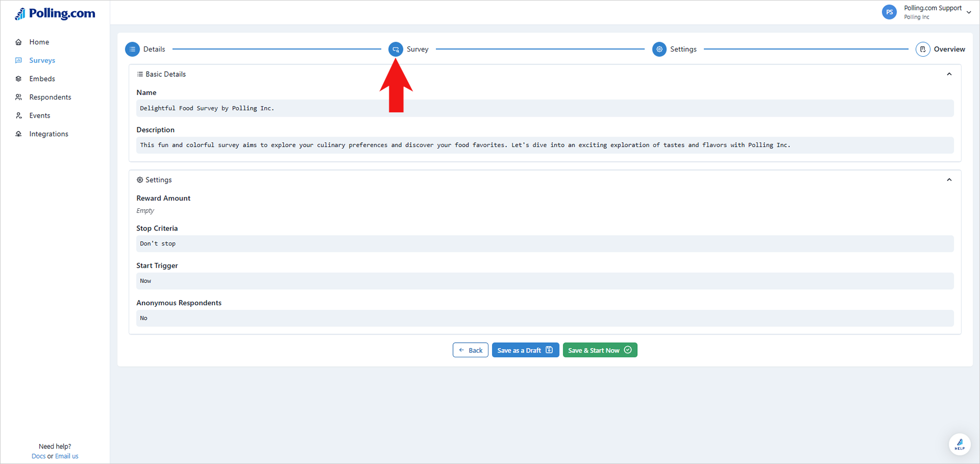Click the "Start Trigger" label
This screenshot has height=464, width=980.
pos(157,266)
